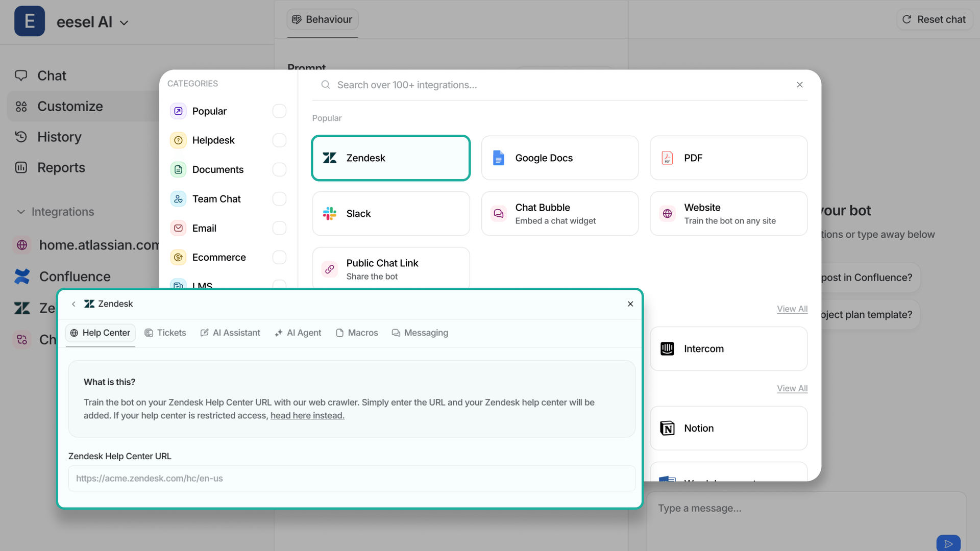Go back from Zendesk panel
The width and height of the screenshot is (980, 551).
coord(73,304)
